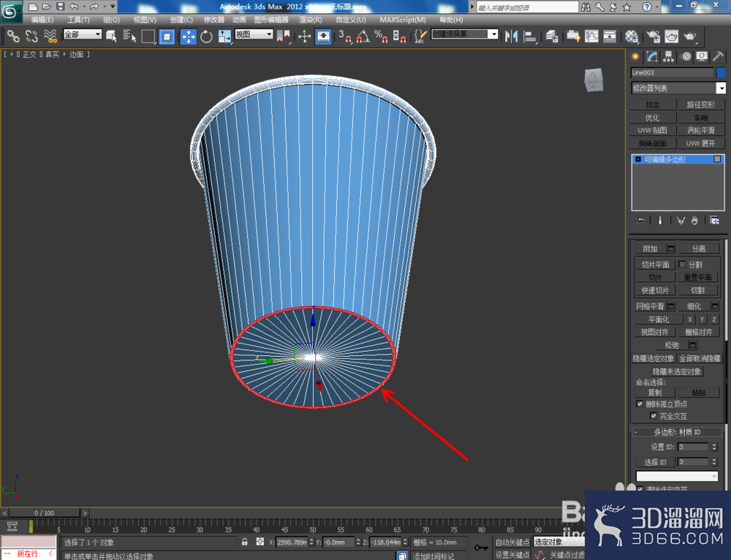Viewport: 731px width, 560px height.
Task: Activate the Select and Scale tool
Action: [x=224, y=36]
